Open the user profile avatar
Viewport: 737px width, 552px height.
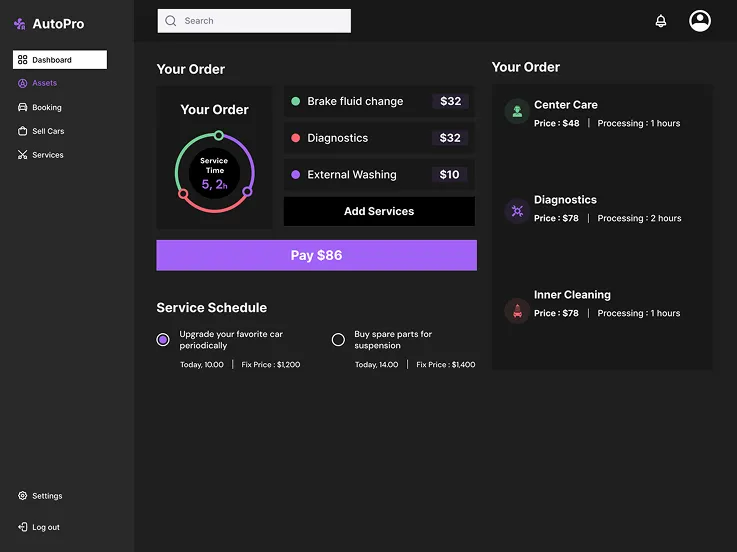click(x=700, y=21)
